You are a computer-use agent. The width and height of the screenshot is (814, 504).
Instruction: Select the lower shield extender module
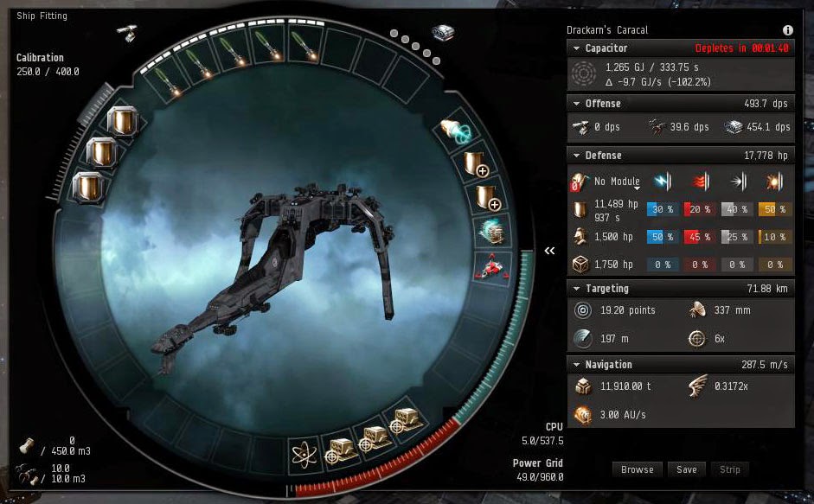click(488, 198)
